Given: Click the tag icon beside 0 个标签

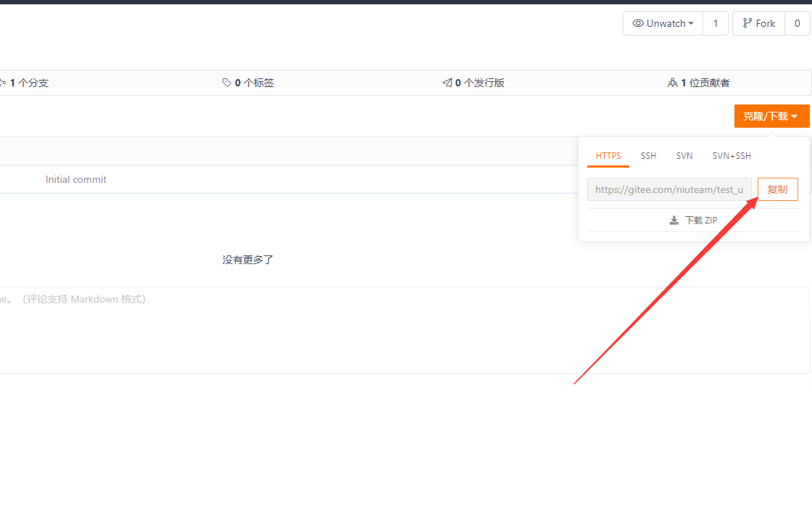Looking at the screenshot, I should pos(227,83).
